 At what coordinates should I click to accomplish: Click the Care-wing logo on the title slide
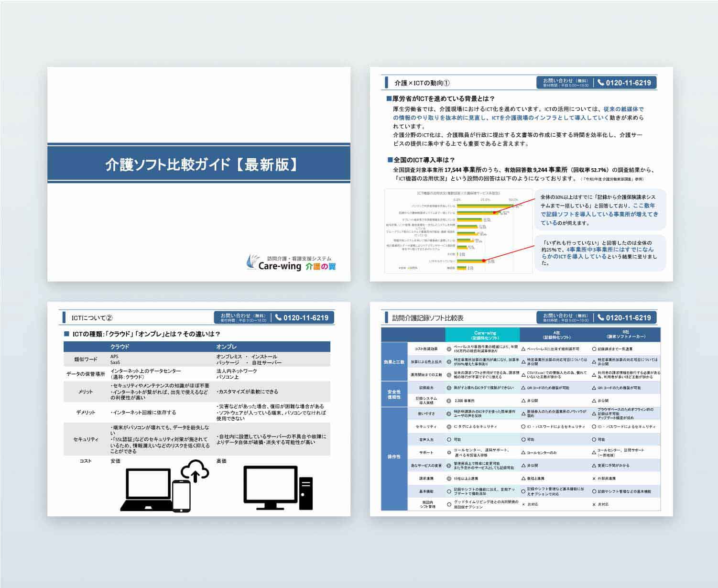291,263
